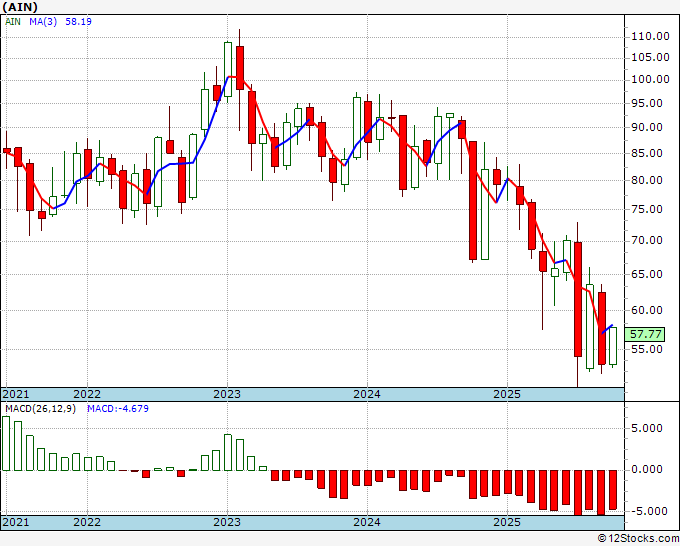
Task: Select 2025 on the MACD panel time axis
Action: pyautogui.click(x=507, y=522)
